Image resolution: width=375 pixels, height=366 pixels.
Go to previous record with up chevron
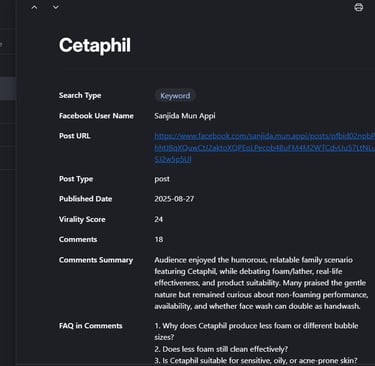pos(34,7)
